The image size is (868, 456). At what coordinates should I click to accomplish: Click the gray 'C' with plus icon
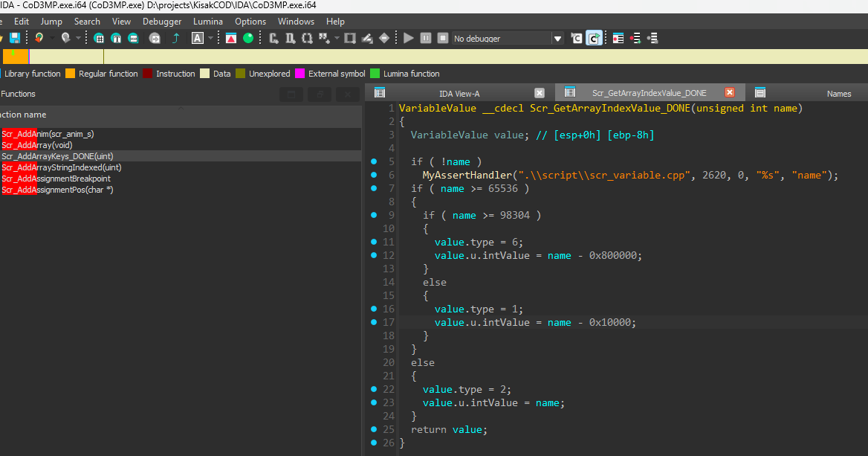[x=273, y=38]
